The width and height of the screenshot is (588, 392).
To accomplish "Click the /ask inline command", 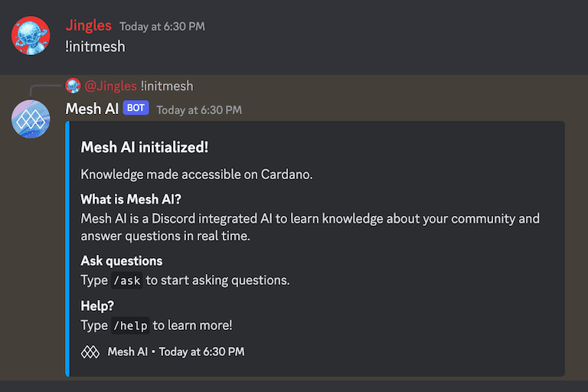I will coord(126,280).
